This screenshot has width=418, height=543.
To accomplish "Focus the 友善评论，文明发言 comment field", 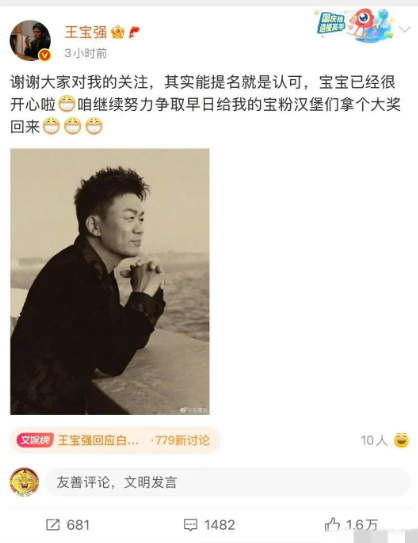I will (228, 482).
